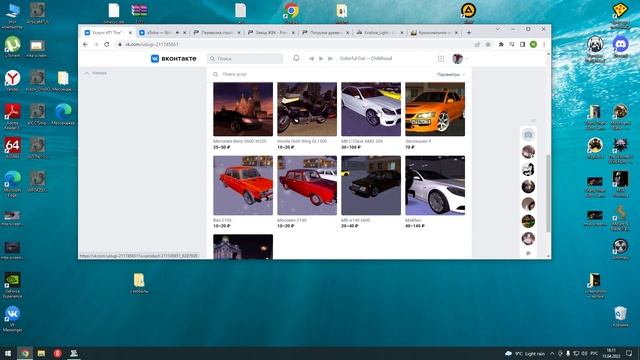The height and width of the screenshot is (360, 640).
Task: Click the Chrome icon on the taskbar
Action: (x=25, y=353)
